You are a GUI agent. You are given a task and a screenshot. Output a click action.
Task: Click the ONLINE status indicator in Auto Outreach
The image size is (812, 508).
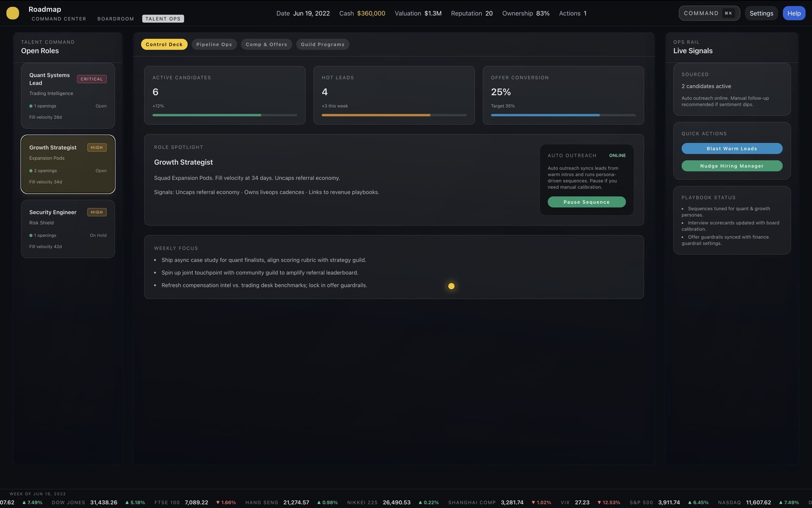pos(617,156)
